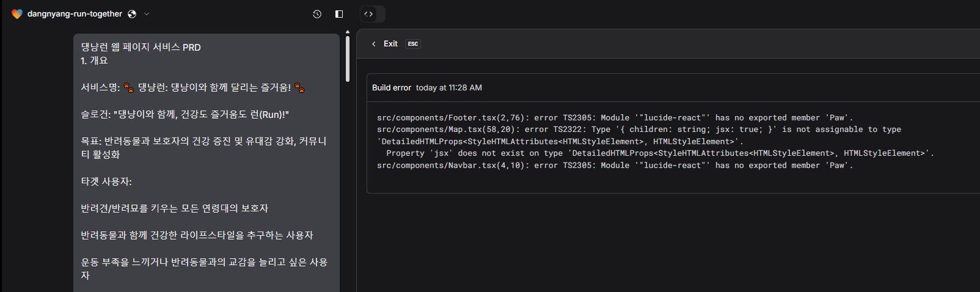Click the PRD title line in chat message
The width and height of the screenshot is (980, 292).
pos(141,48)
